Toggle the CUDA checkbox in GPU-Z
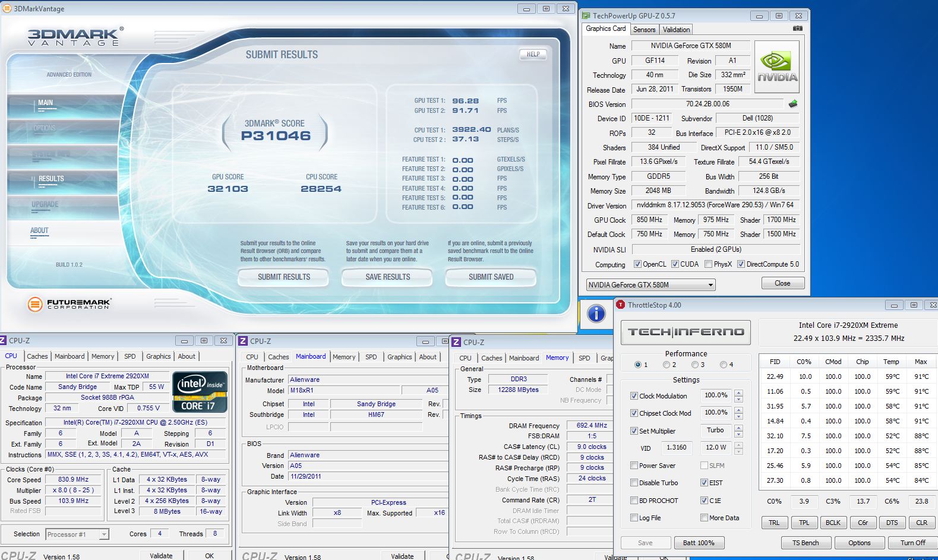 675,264
